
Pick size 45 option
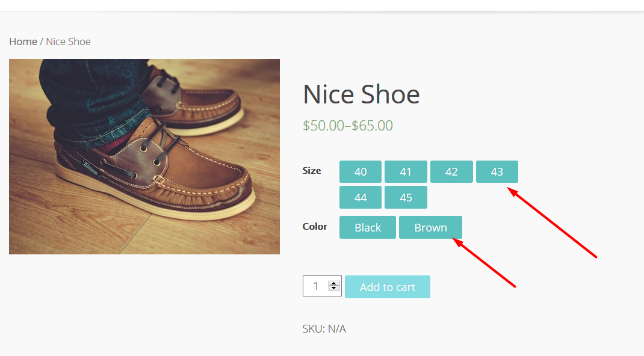point(406,197)
